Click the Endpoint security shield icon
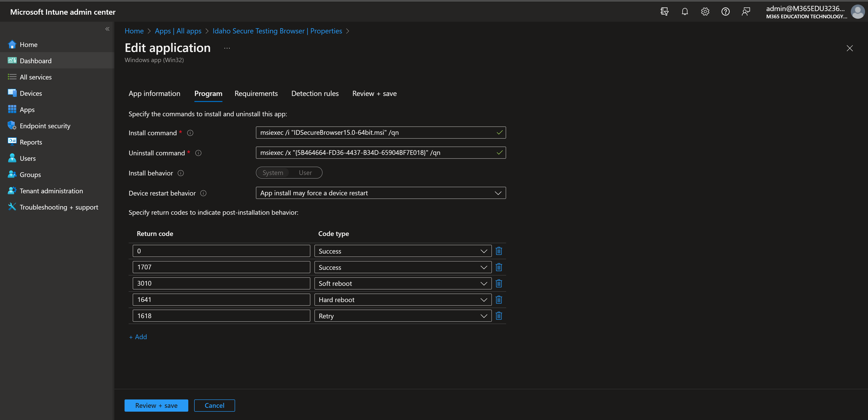Screen dimensions: 868x420 12,126
